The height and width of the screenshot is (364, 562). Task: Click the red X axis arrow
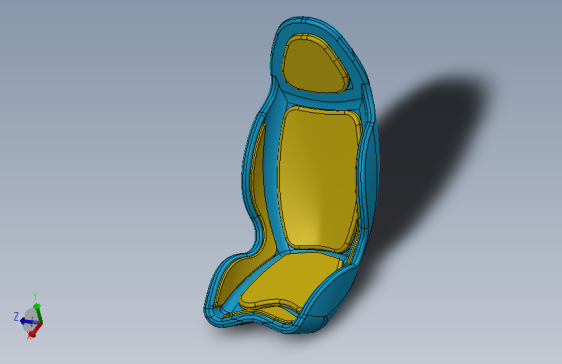[x=35, y=330]
